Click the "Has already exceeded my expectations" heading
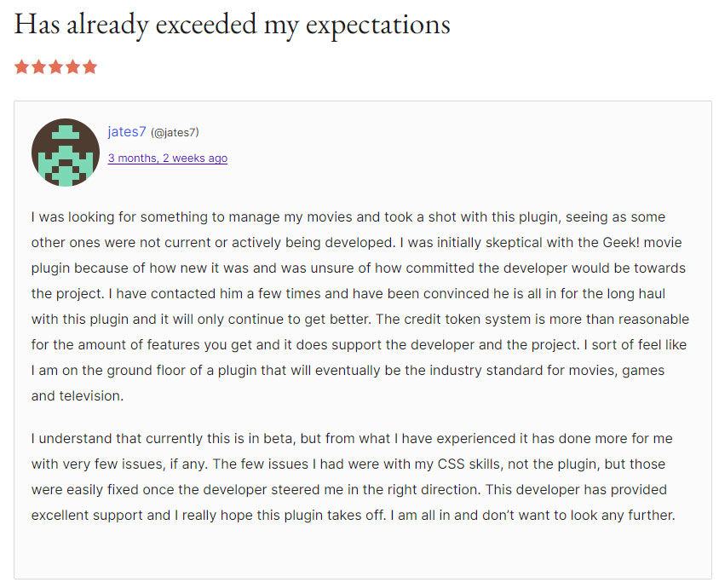Image resolution: width=719 pixels, height=588 pixels. click(232, 25)
